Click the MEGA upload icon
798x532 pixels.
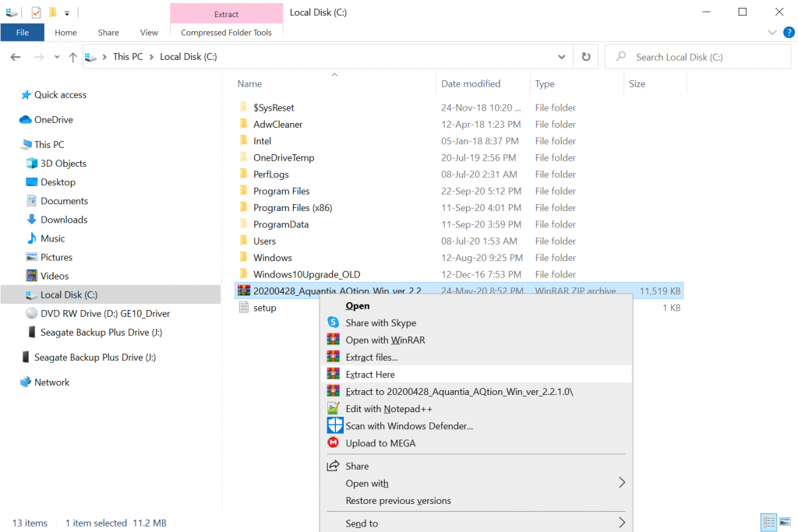click(x=334, y=443)
